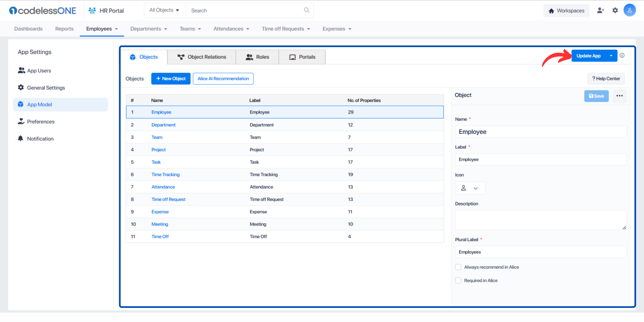Screen dimensions: 644x322
Task: Click the App Users people icon
Action: coord(21,70)
